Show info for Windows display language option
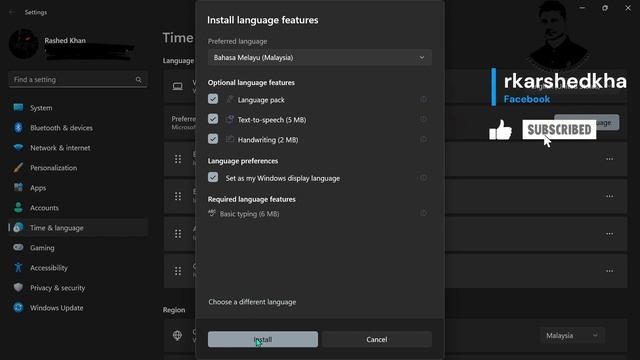 (x=423, y=178)
